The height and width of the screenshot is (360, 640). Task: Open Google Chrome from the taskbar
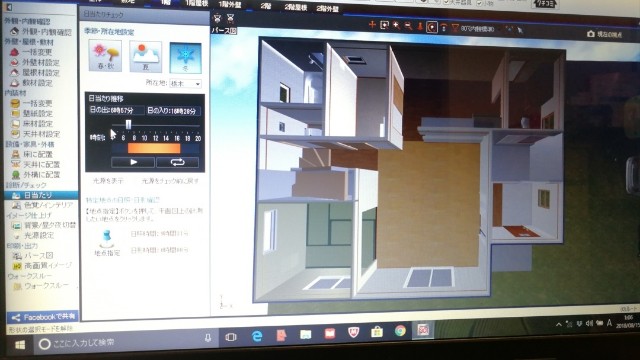(x=400, y=331)
